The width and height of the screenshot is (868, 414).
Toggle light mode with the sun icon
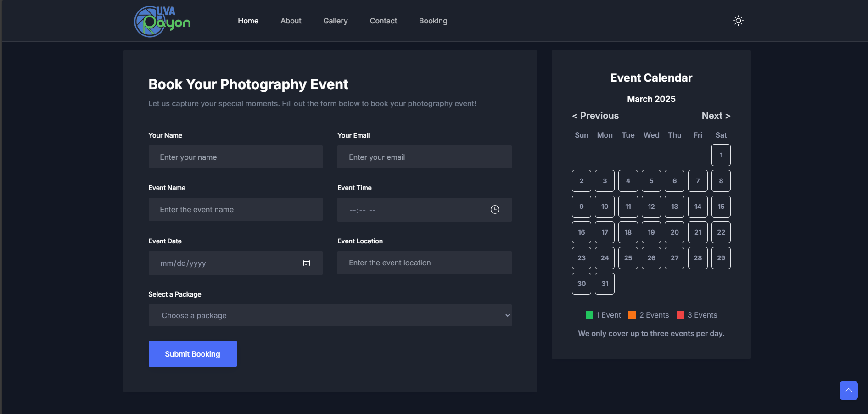tap(738, 21)
